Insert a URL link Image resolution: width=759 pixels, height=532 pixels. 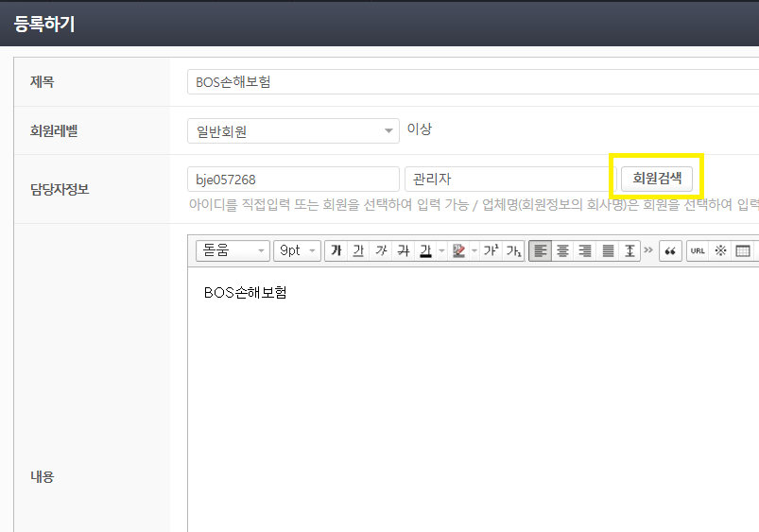[698, 250]
